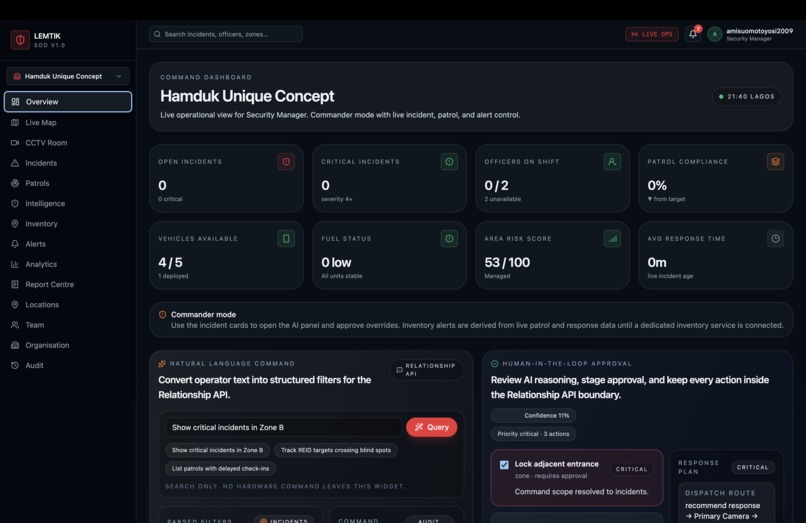Click the Avg Response Time clock icon
Screen dimensions: 806x523
click(x=775, y=239)
